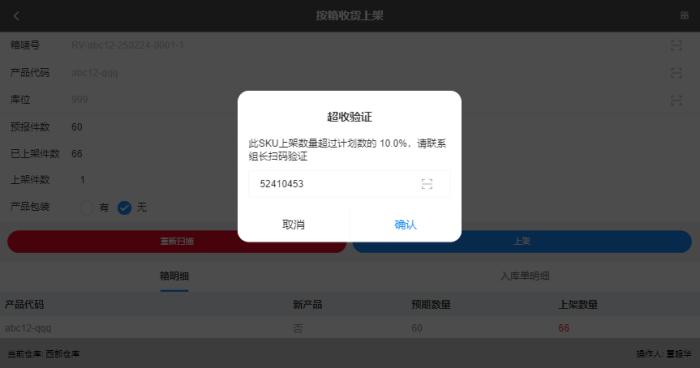Select 无 radio for 产品包装
Screen dimensions: 700x368
tap(125, 208)
